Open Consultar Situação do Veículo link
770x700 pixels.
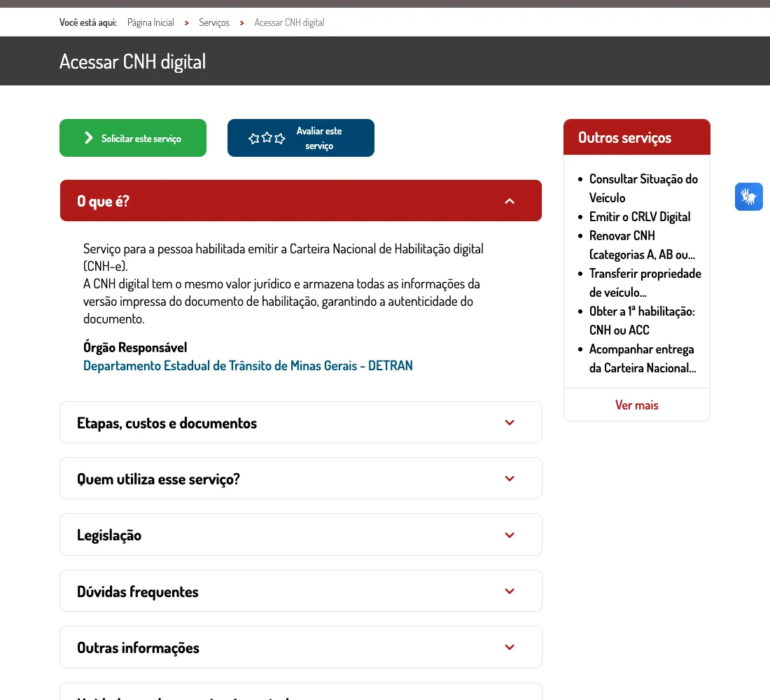tap(643, 188)
